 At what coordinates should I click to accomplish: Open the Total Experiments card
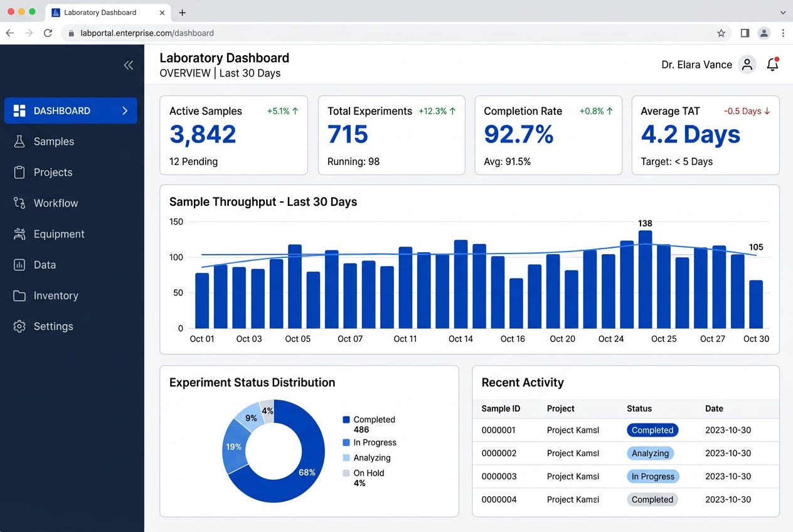click(391, 136)
